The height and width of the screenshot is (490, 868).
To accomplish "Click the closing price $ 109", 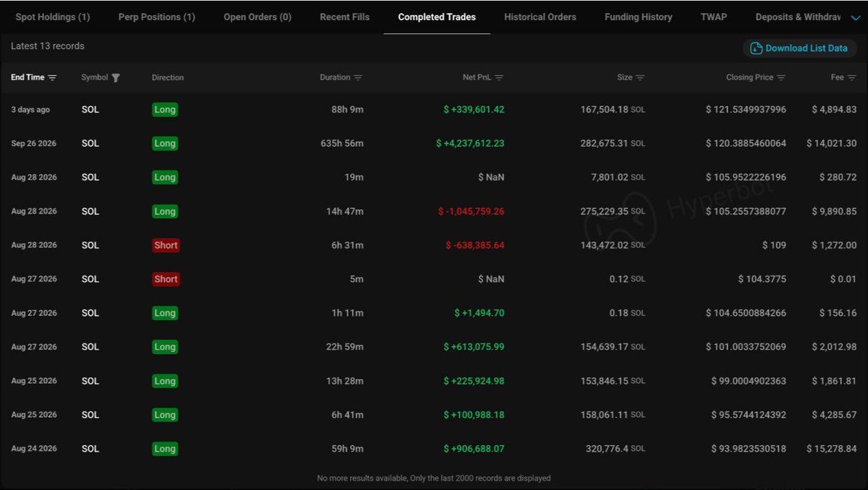I will tap(774, 246).
